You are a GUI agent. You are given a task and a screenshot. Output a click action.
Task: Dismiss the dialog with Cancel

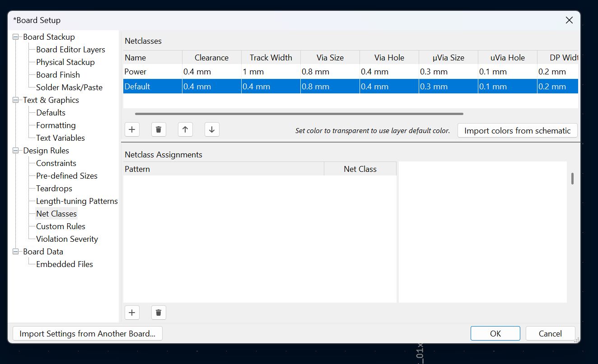pyautogui.click(x=550, y=333)
